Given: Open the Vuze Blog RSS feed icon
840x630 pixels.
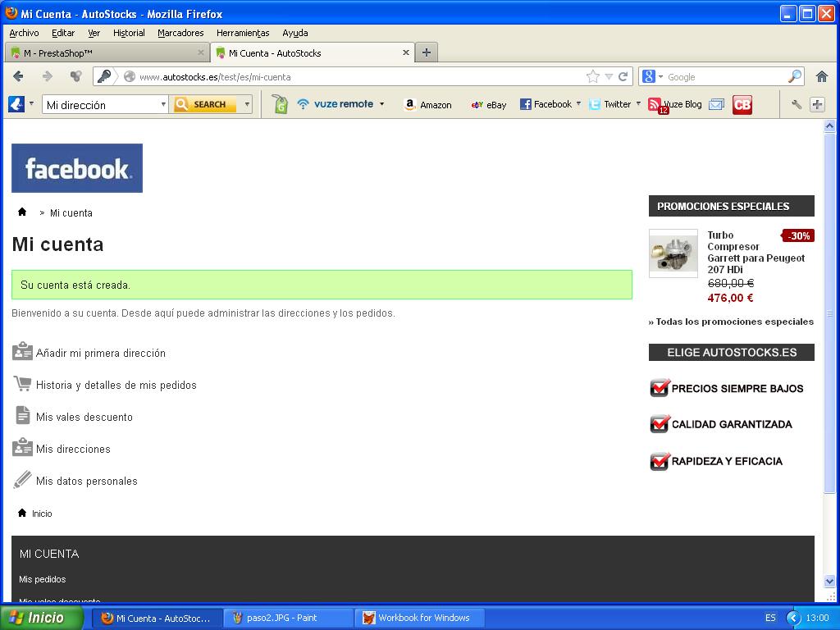Looking at the screenshot, I should tap(655, 104).
